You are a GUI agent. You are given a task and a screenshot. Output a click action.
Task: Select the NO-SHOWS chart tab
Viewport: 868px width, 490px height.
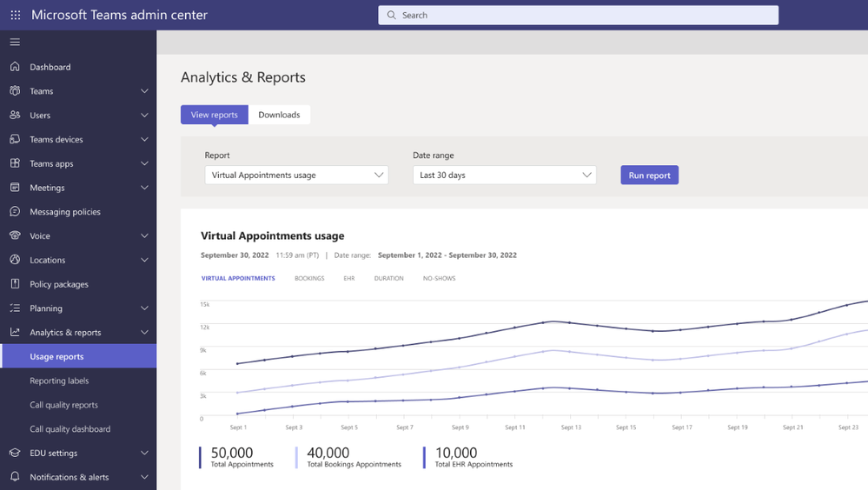(x=439, y=279)
